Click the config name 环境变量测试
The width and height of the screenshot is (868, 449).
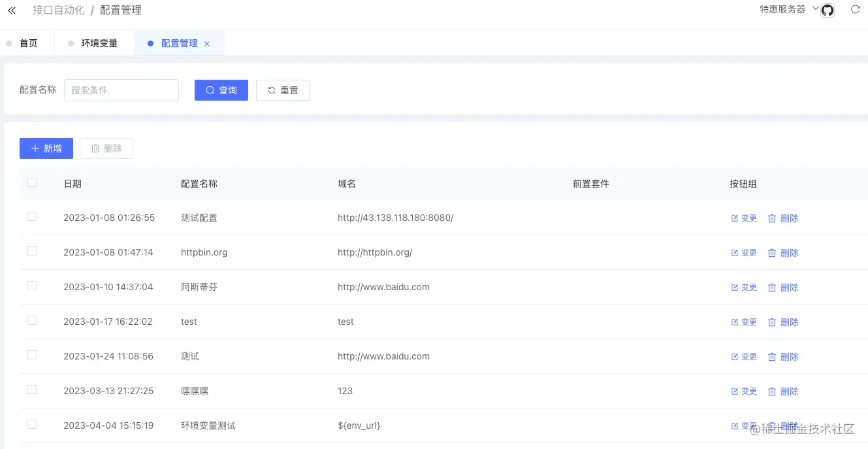208,425
